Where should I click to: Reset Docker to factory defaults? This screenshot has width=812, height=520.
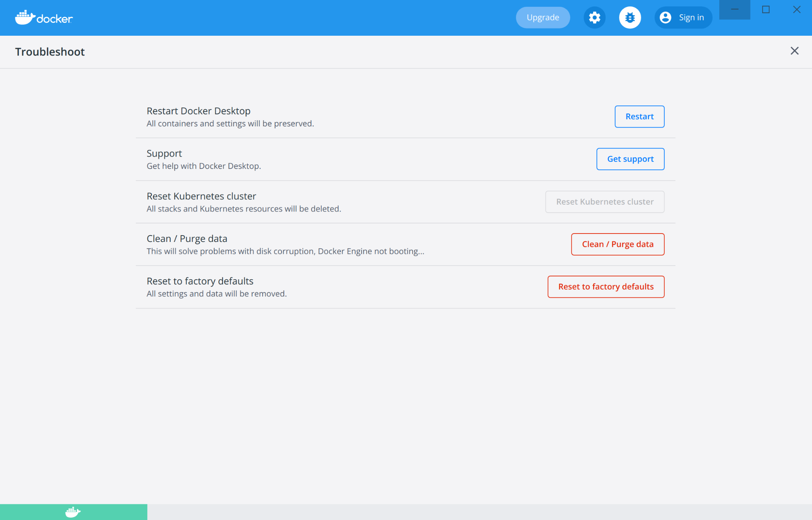pyautogui.click(x=606, y=286)
